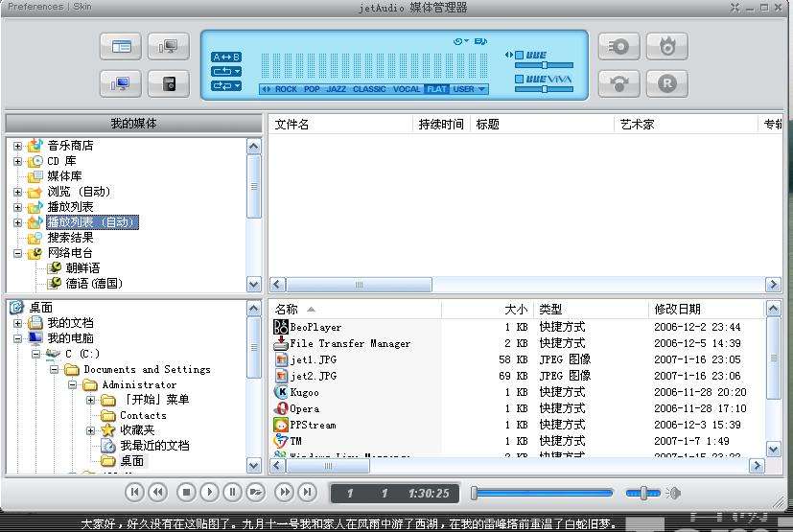Expand the CD 库 tree node
Screen dimensions: 793x532
(17, 161)
